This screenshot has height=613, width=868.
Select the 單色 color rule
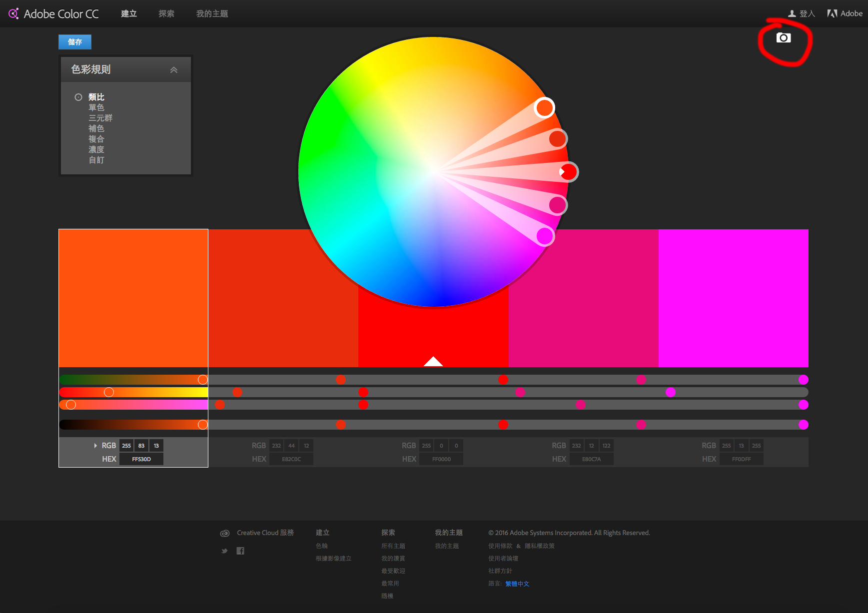pos(96,107)
